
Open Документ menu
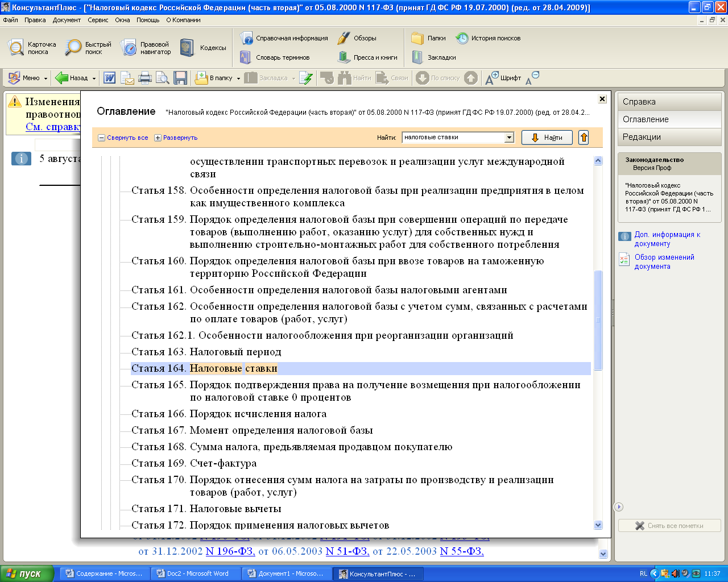pyautogui.click(x=67, y=20)
